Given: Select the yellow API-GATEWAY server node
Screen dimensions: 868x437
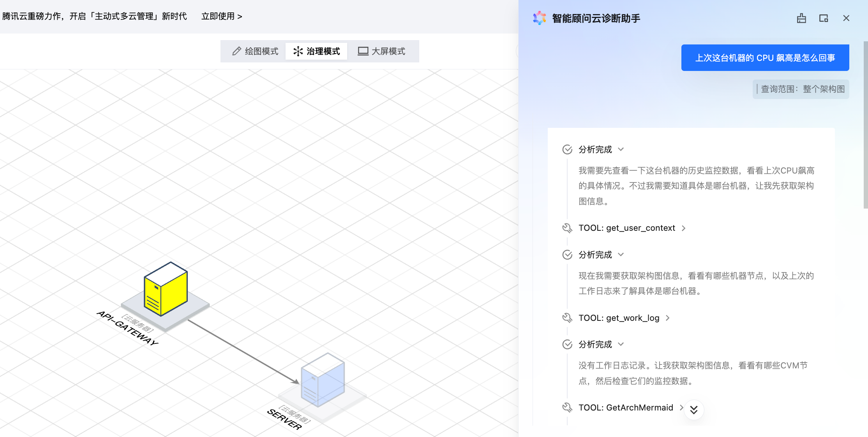Looking at the screenshot, I should coord(165,290).
